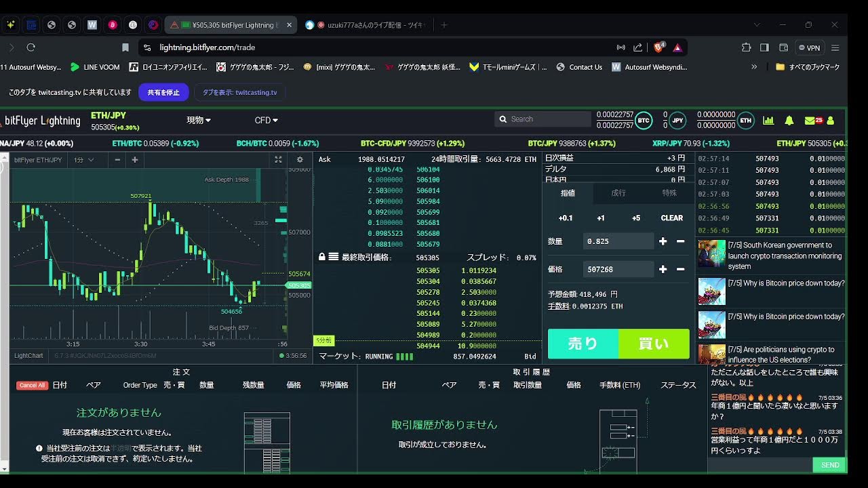Screen dimensions: 868x488
Task: Toggle order book grouping list icon
Action: click(x=334, y=258)
